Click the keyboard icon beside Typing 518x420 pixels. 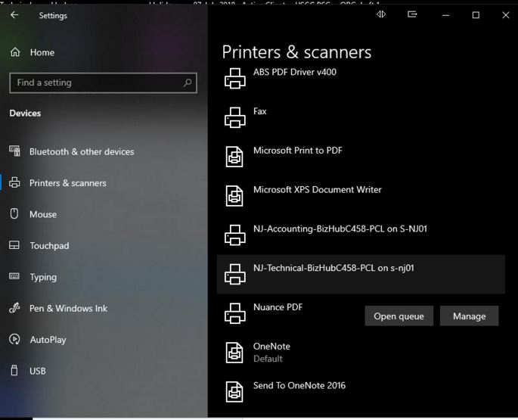[14, 276]
